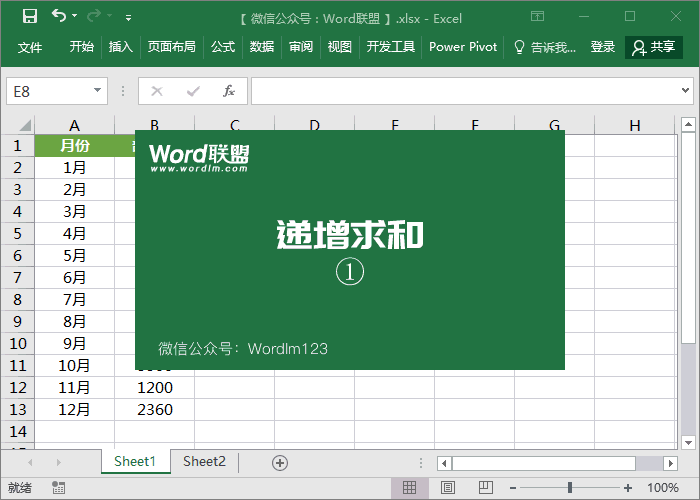The width and height of the screenshot is (700, 500).
Task: Open the Undo history dropdown arrow
Action: [x=77, y=17]
